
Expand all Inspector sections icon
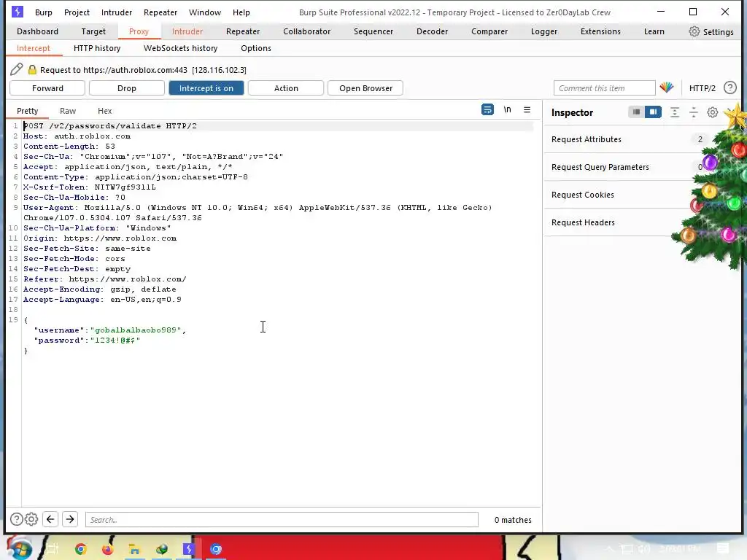[x=675, y=112]
